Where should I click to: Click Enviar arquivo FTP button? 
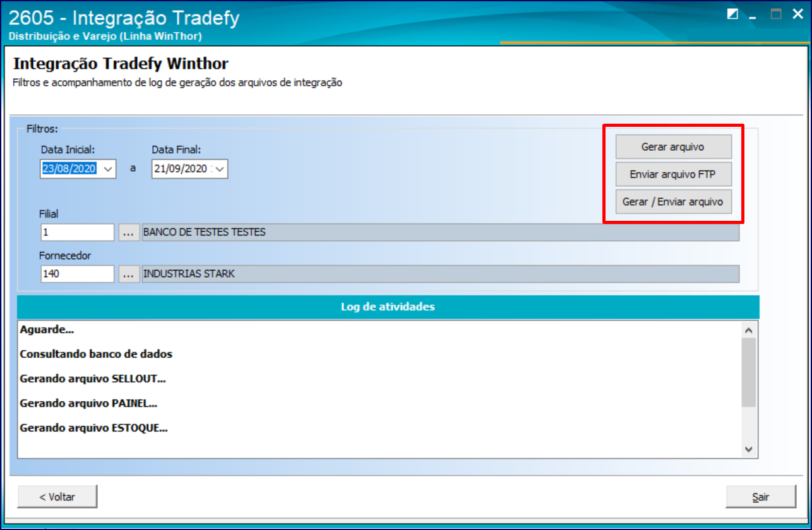point(673,174)
